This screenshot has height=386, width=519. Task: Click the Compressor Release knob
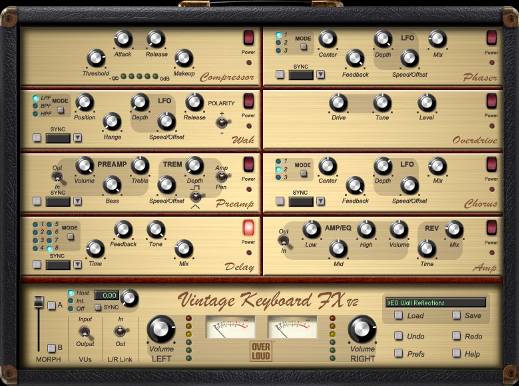click(x=156, y=39)
